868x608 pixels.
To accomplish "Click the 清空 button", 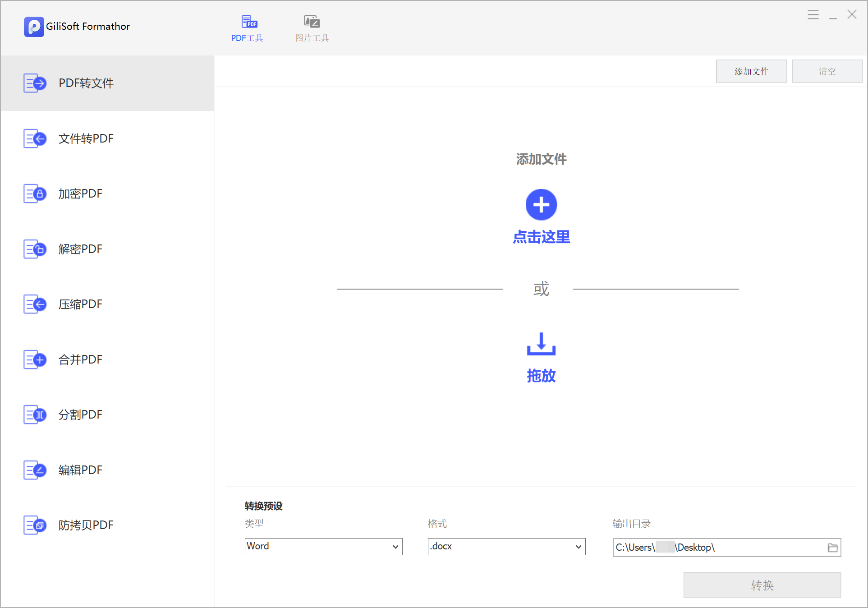I will tap(827, 71).
